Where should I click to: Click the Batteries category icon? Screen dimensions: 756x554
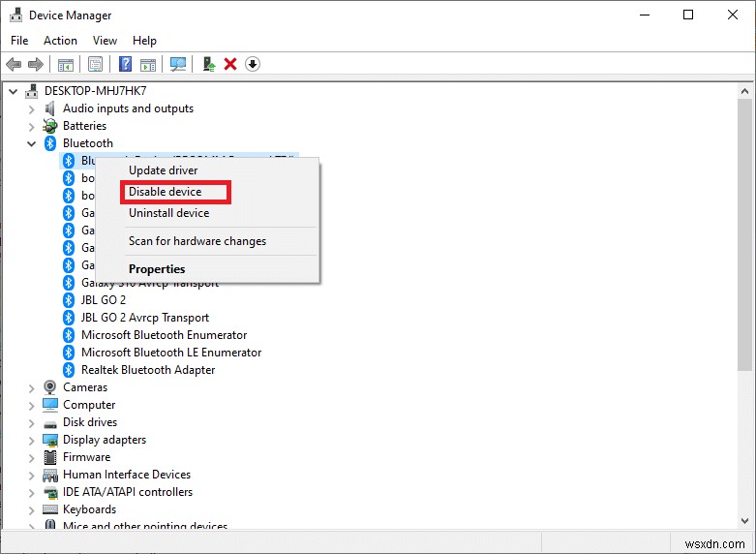[x=50, y=126]
